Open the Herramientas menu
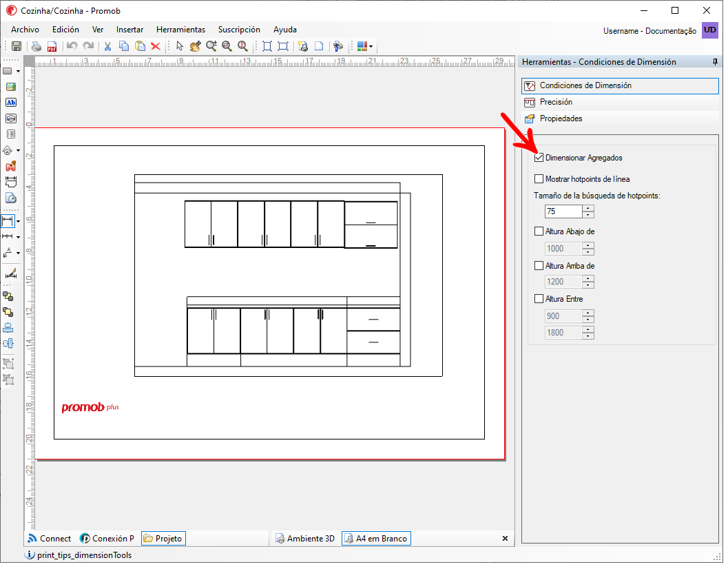Viewport: 728px width, 569px height. coord(181,30)
